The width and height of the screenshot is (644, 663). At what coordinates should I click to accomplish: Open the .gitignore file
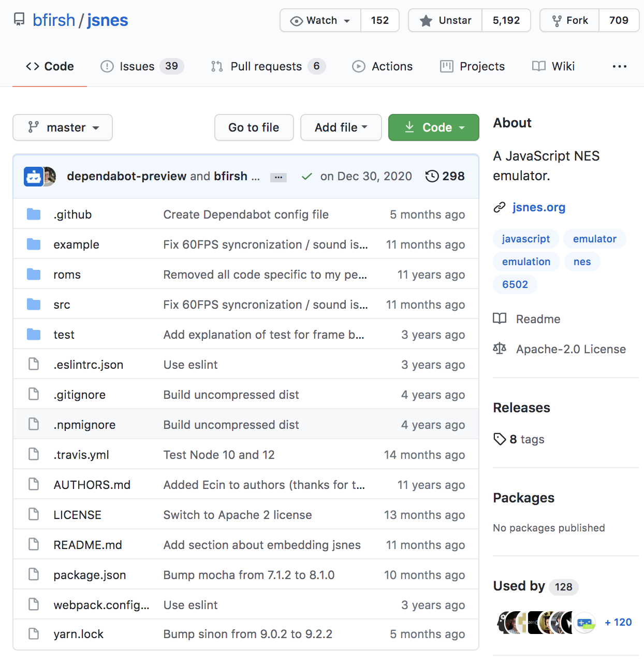(x=80, y=395)
